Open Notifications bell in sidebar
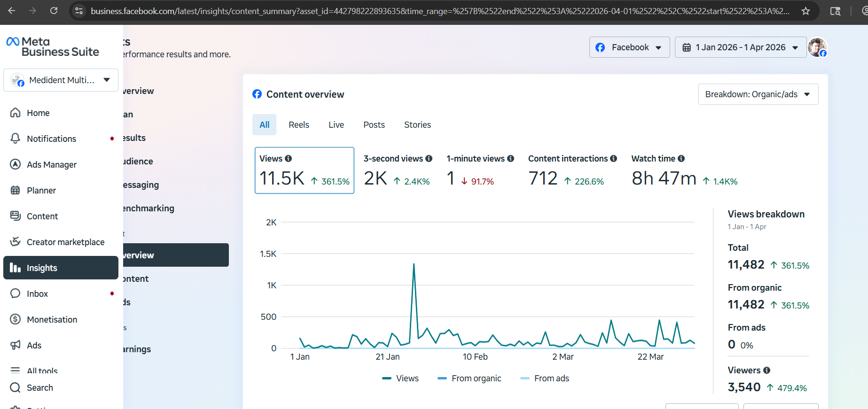The image size is (868, 409). (61, 139)
